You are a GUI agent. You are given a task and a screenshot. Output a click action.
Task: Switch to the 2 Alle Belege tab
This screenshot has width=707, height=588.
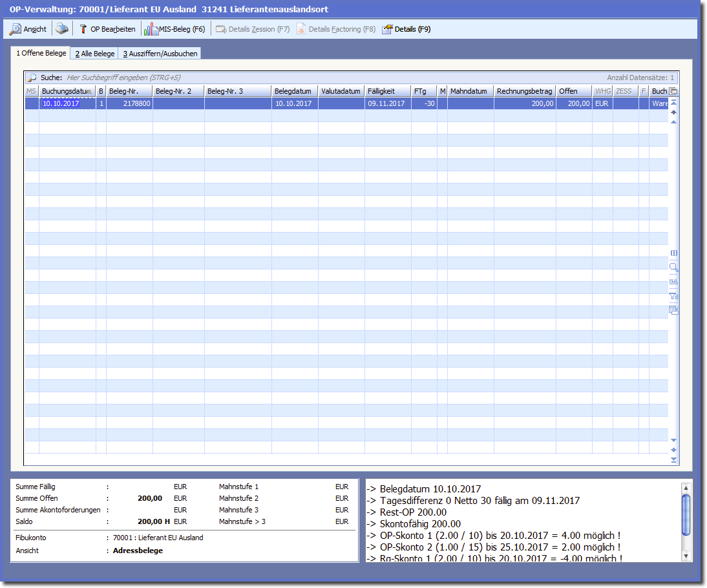pyautogui.click(x=94, y=54)
